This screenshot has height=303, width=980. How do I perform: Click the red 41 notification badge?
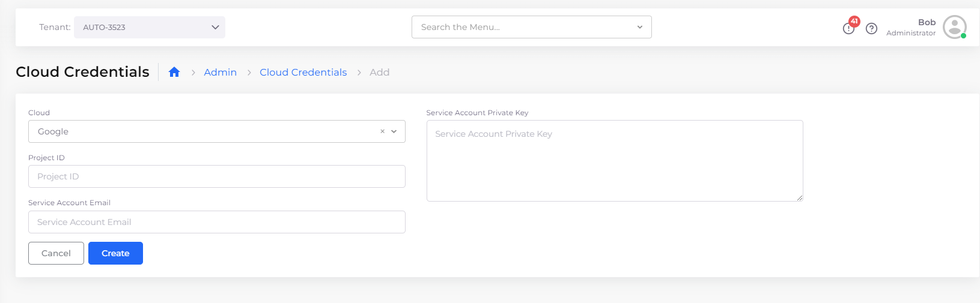(x=854, y=21)
